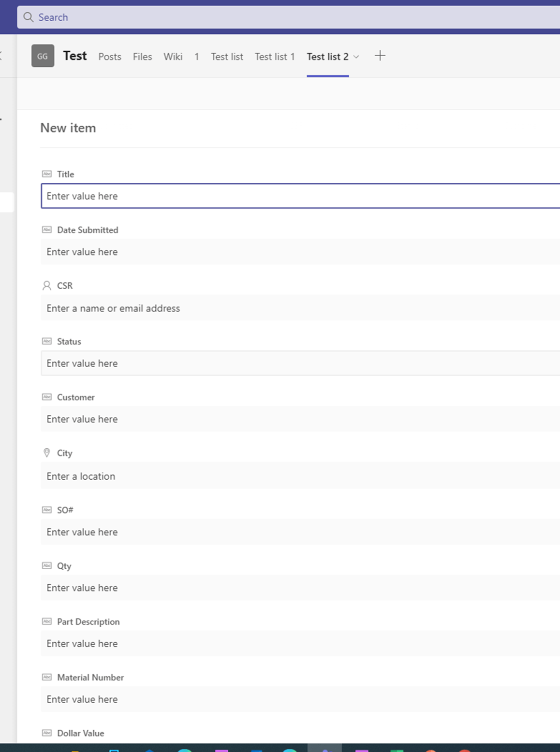560x752 pixels.
Task: Click the Title field label
Action: 65,174
